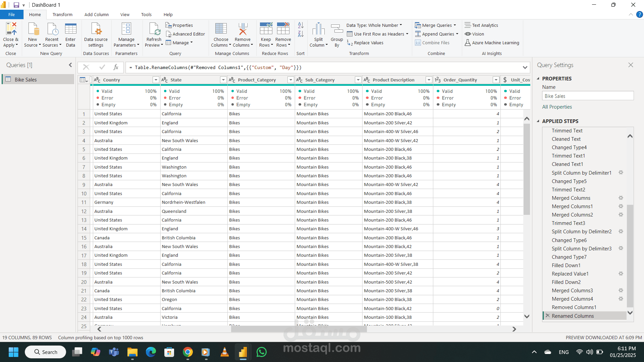Open the Add Column tab
The image size is (644, 362).
click(96, 14)
